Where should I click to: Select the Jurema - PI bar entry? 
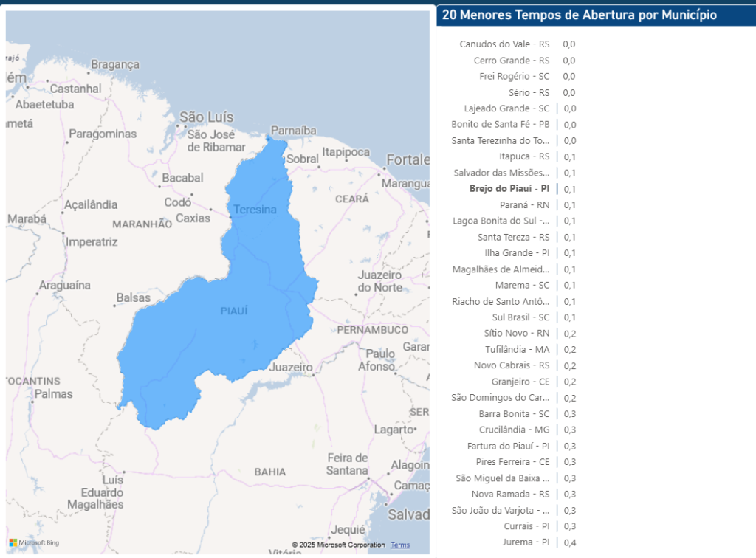coord(526,542)
